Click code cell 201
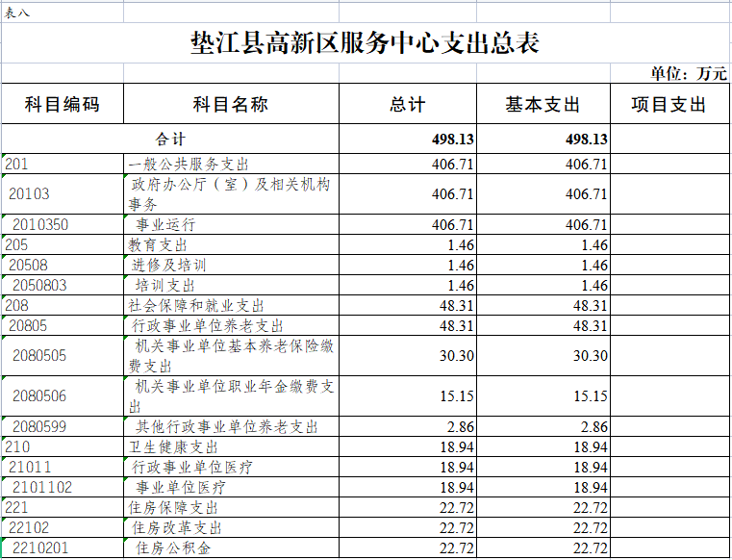 point(63,164)
